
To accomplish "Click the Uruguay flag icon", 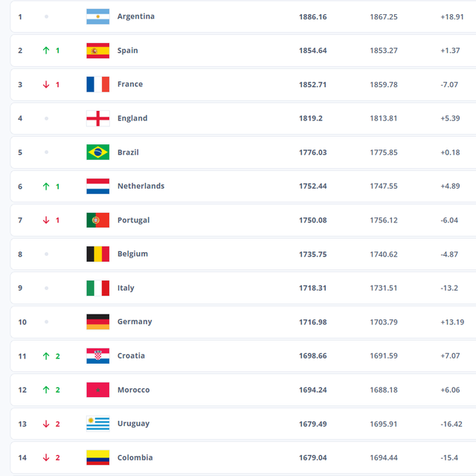I will (x=97, y=424).
